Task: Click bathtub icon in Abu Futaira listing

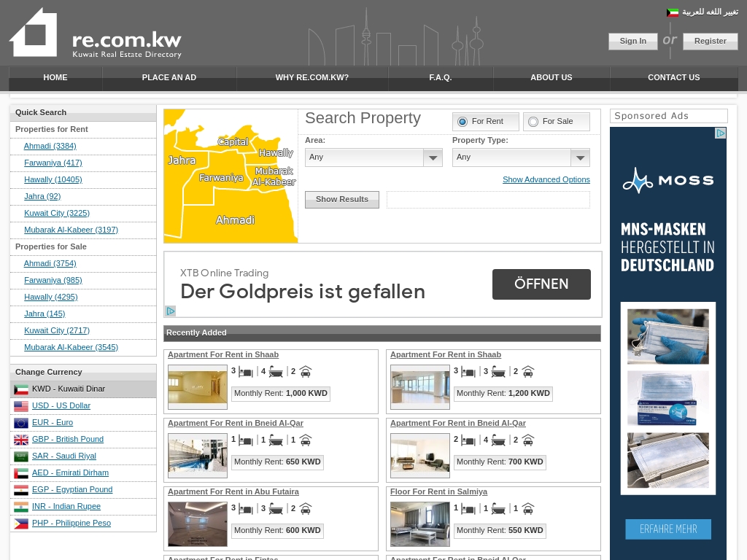Action: coord(275,508)
